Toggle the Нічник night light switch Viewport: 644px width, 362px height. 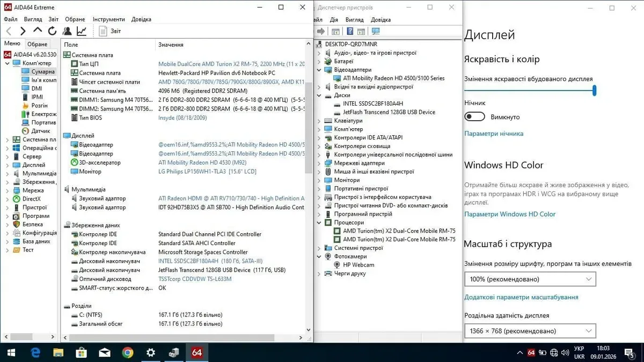pyautogui.click(x=475, y=117)
